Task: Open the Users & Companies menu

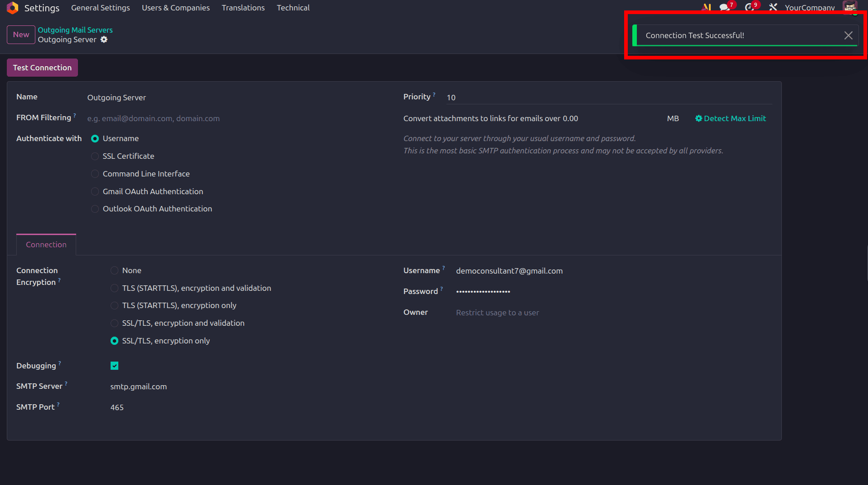Action: coord(176,8)
